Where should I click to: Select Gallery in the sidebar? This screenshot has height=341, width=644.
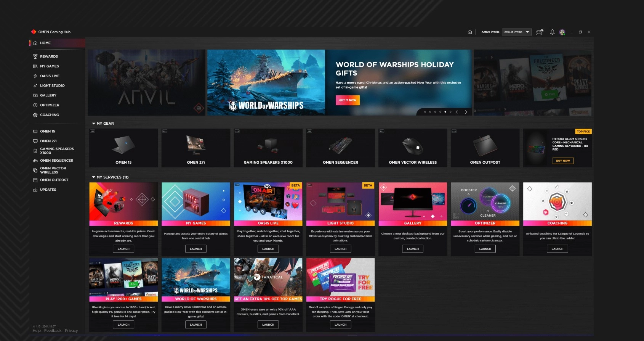pyautogui.click(x=48, y=95)
